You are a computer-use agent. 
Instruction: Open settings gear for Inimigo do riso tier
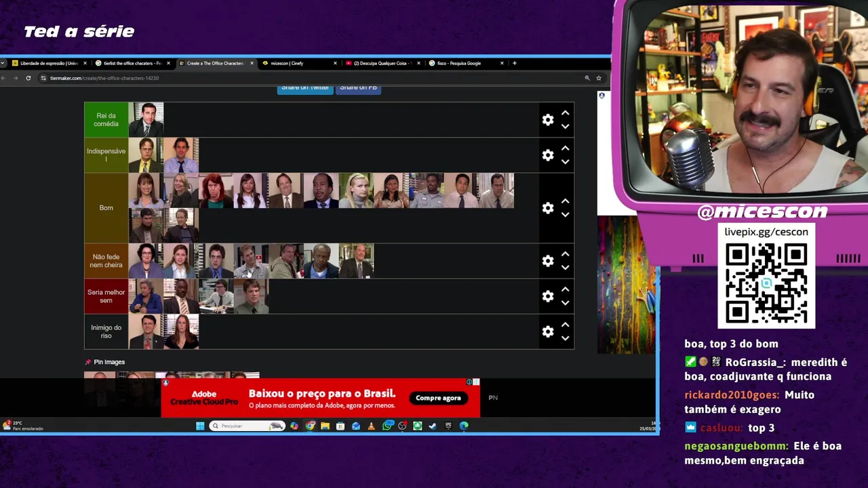pyautogui.click(x=548, y=331)
